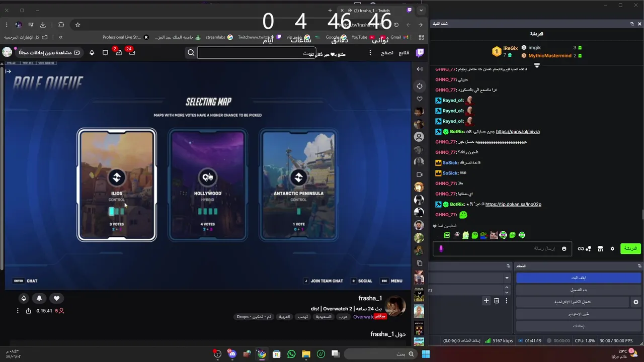Click https://guns.lol/inivra chat link

[518, 132]
